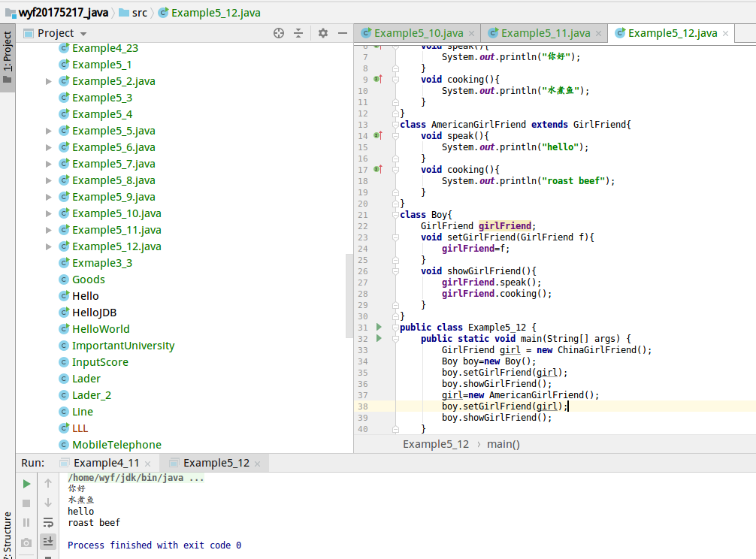Click src folder breadcrumb
The height and width of the screenshot is (559, 756).
tap(133, 13)
